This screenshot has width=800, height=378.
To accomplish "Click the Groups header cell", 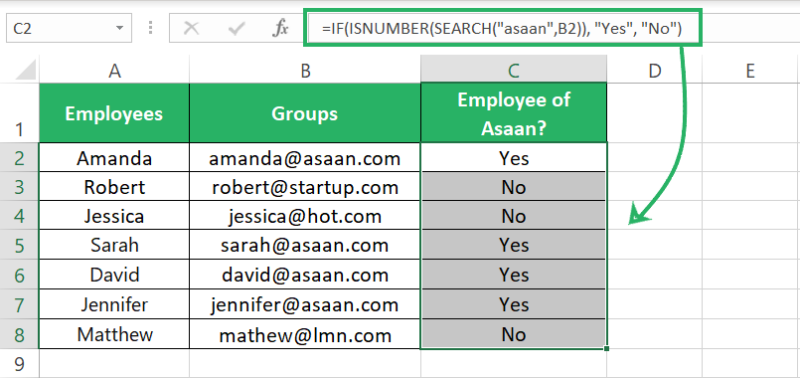I will click(x=305, y=113).
